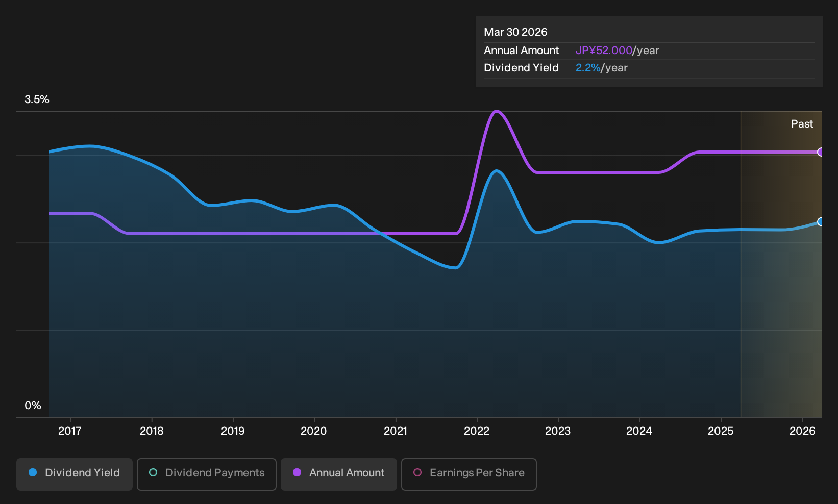The height and width of the screenshot is (504, 838).
Task: Click the Past forecast region label
Action: tap(802, 124)
